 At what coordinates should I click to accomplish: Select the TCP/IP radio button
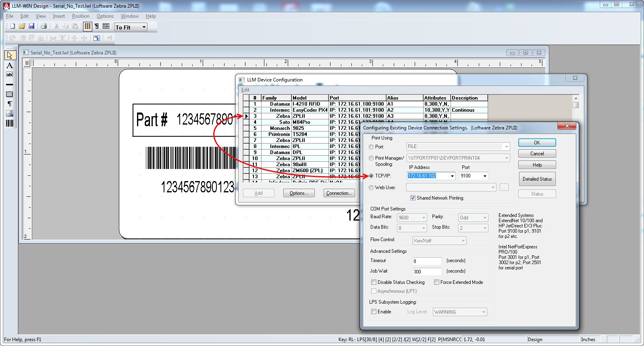pyautogui.click(x=371, y=176)
